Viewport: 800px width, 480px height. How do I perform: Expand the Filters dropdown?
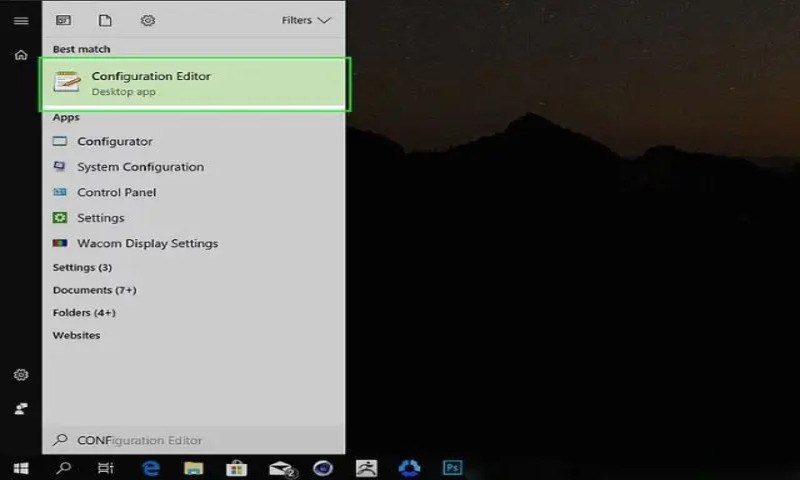[306, 20]
